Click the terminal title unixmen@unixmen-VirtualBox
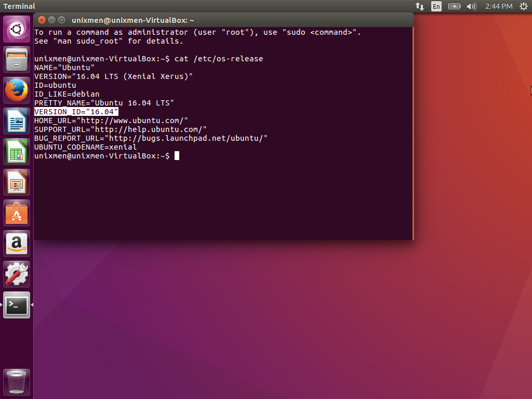532x399 pixels. (133, 20)
